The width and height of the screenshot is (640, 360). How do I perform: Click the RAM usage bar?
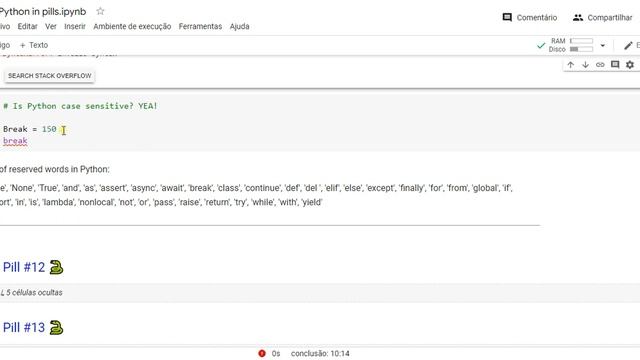point(581,41)
